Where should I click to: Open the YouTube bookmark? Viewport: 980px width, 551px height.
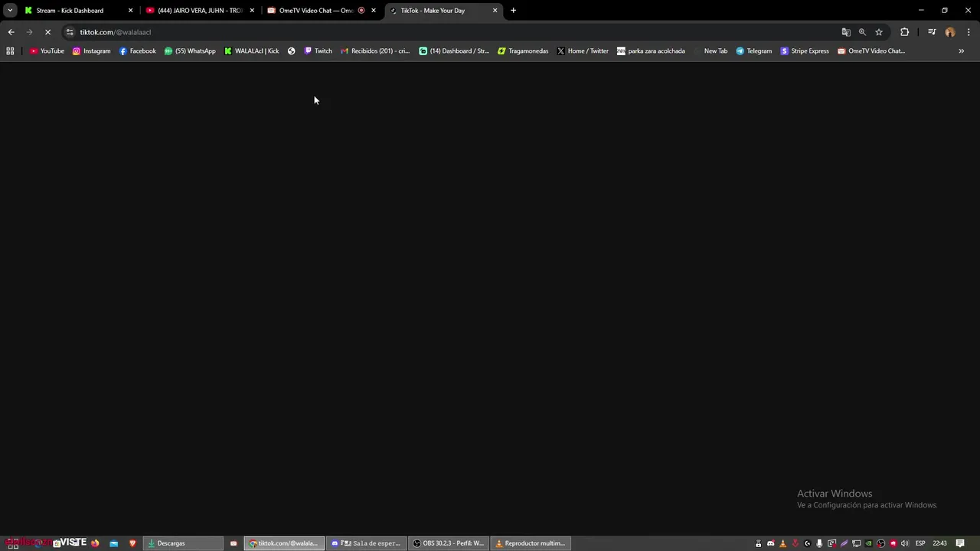[x=47, y=51]
